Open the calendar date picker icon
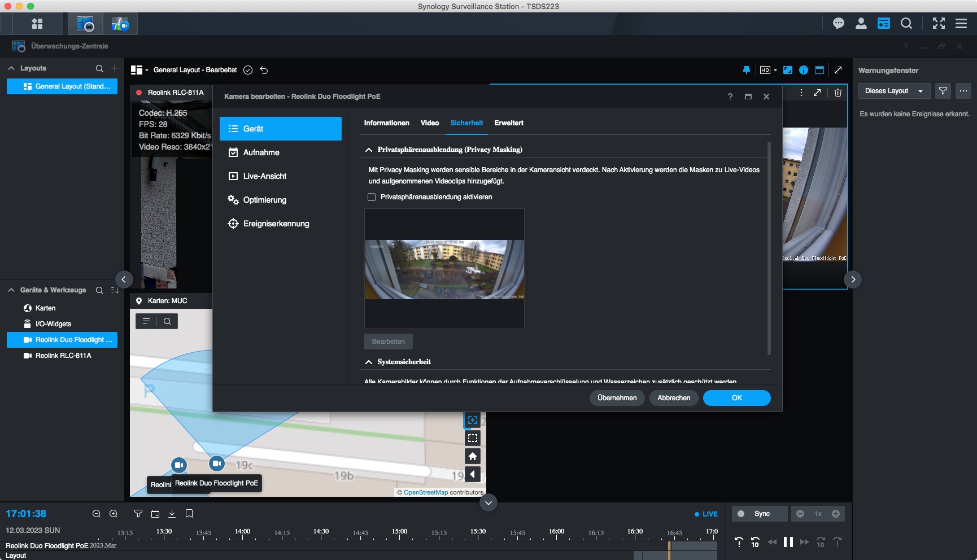977x560 pixels. click(x=155, y=514)
